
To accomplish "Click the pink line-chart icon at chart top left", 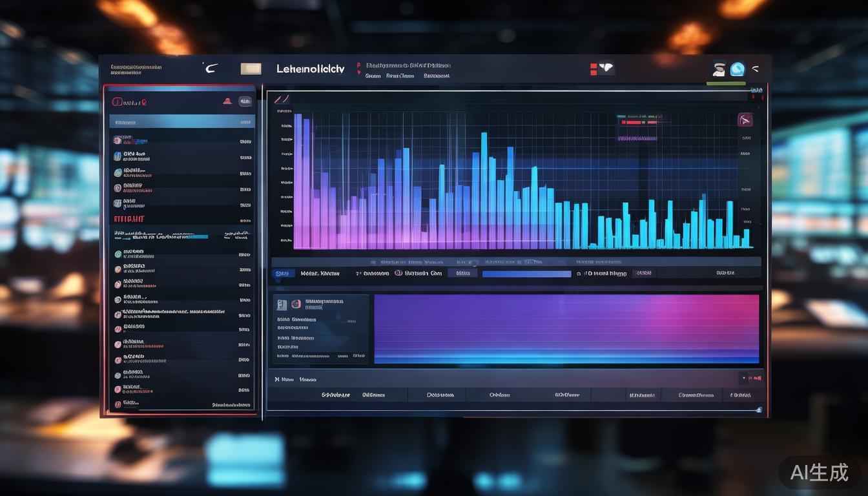I will [282, 99].
